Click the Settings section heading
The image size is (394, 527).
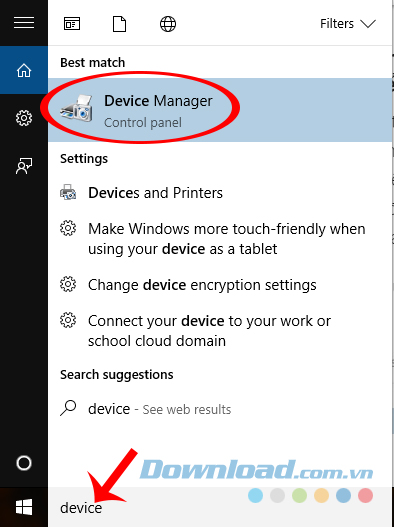click(x=84, y=159)
